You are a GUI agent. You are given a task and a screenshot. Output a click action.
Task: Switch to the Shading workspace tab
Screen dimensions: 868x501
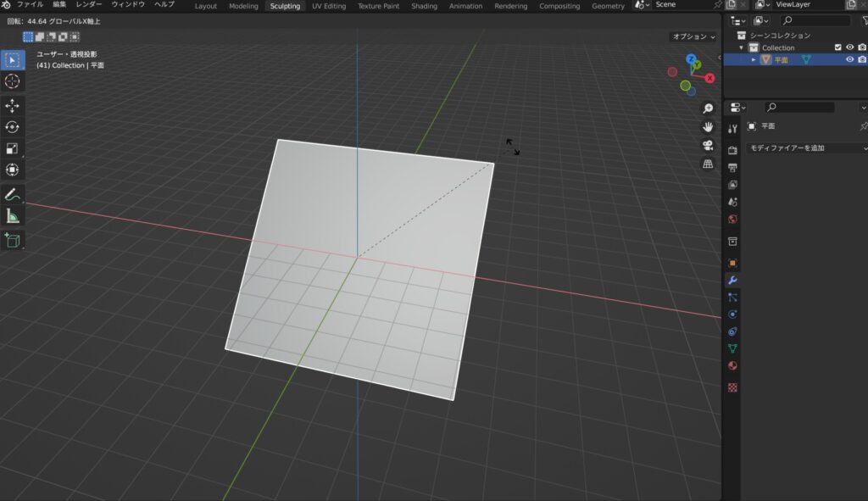point(424,6)
